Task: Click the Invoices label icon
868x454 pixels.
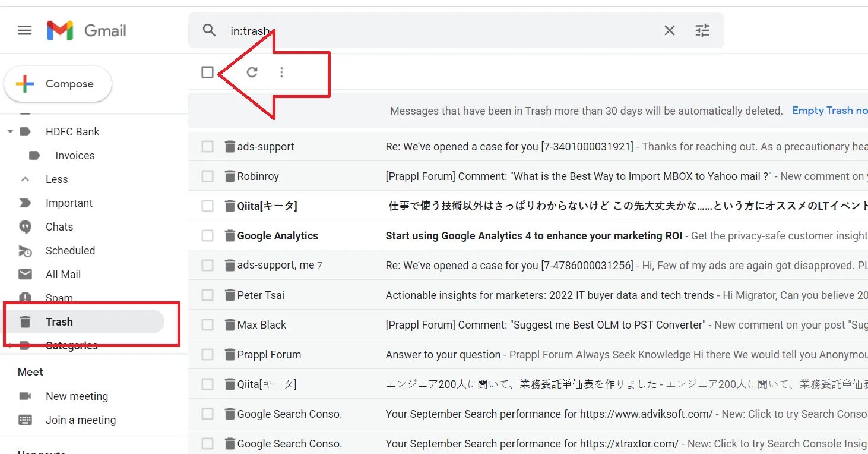Action: click(x=34, y=156)
